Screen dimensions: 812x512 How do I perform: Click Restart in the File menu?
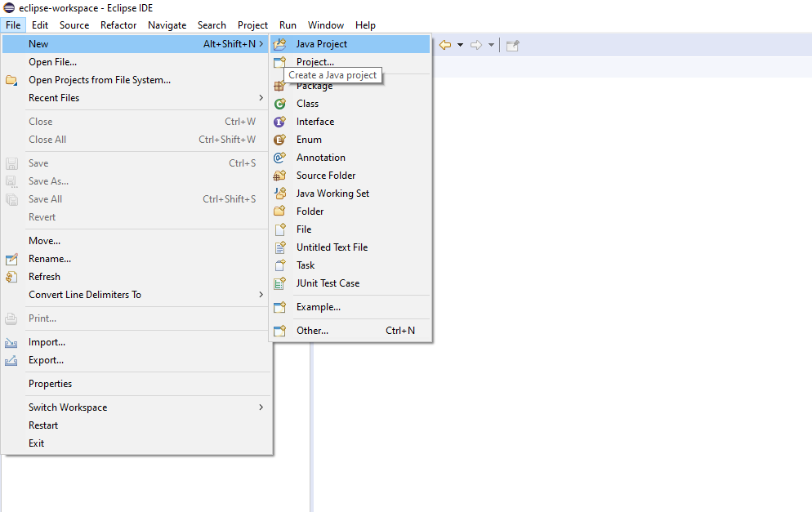43,425
